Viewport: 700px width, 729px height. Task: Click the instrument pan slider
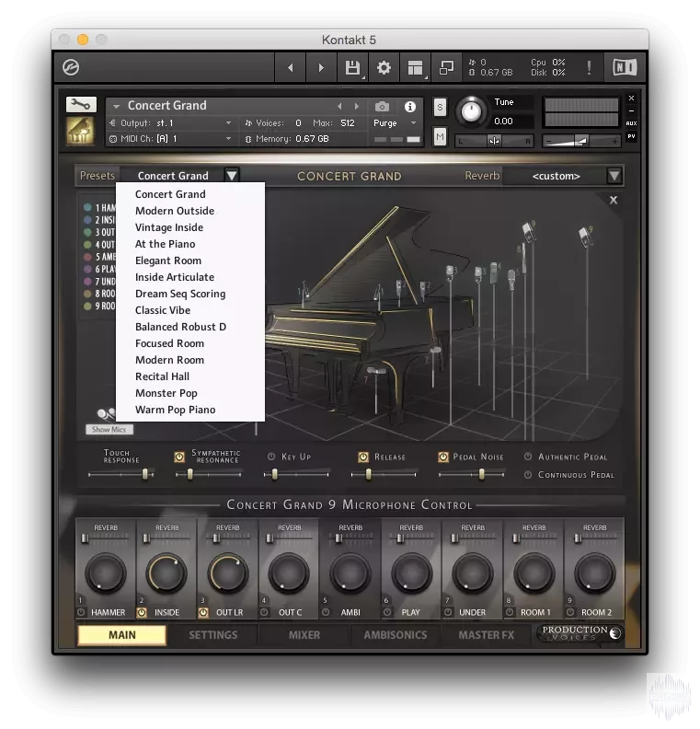click(x=494, y=141)
